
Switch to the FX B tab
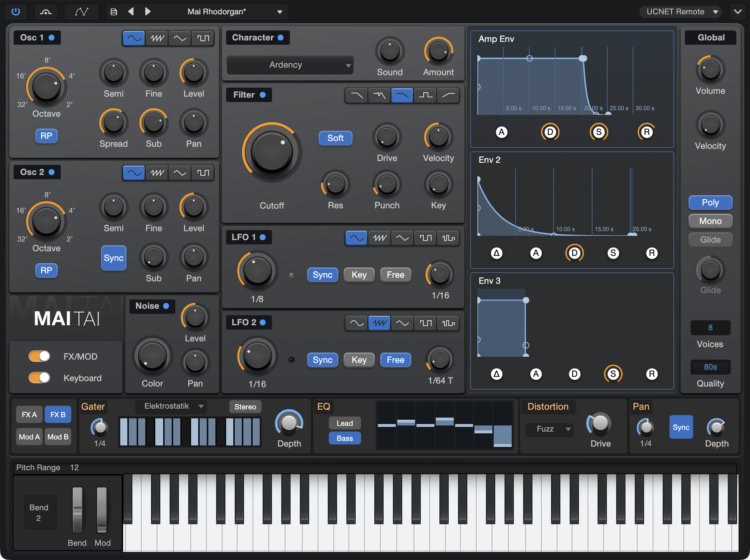[58, 415]
